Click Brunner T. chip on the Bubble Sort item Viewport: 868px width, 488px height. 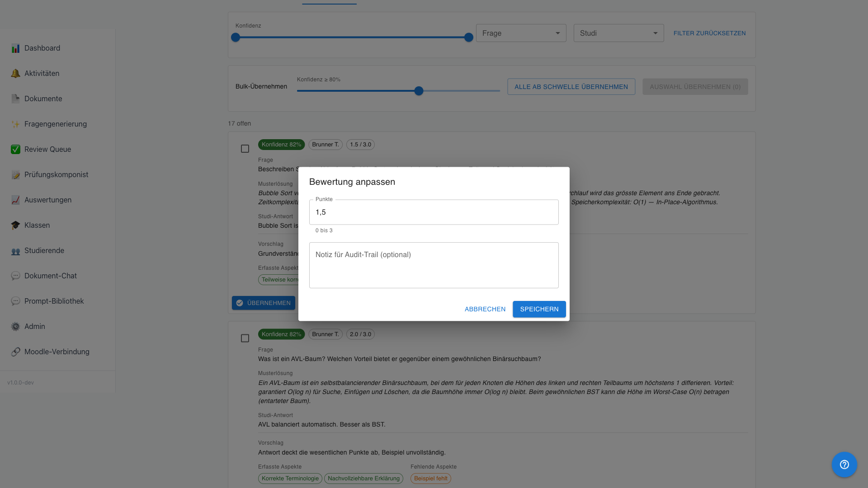[325, 145]
